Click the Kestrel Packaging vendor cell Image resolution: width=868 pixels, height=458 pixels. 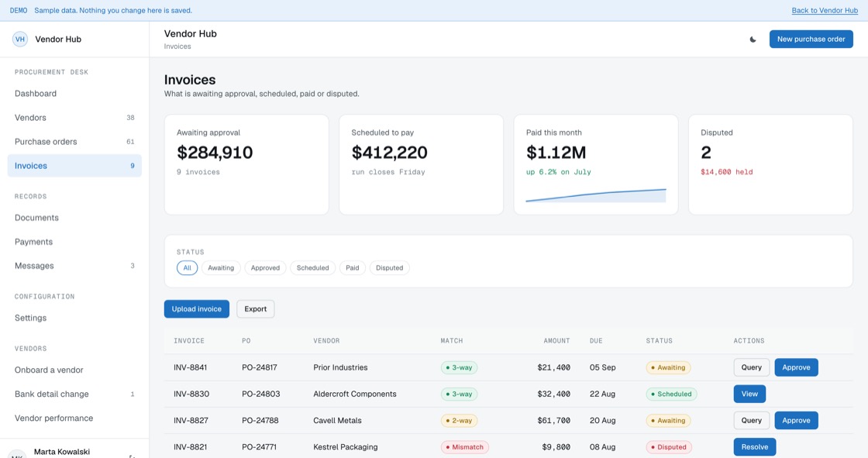346,447
